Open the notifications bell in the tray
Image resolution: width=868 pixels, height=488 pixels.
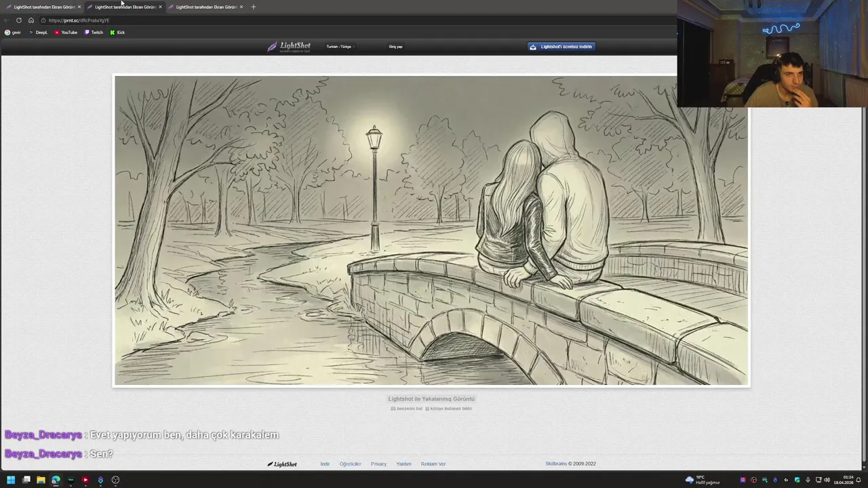(x=859, y=480)
